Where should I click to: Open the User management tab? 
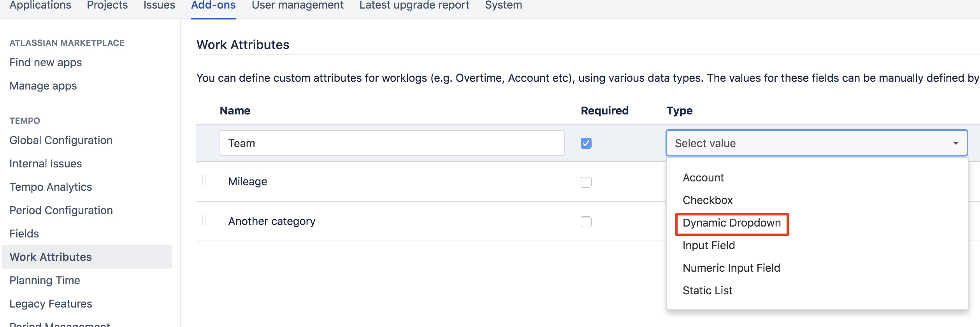(297, 5)
